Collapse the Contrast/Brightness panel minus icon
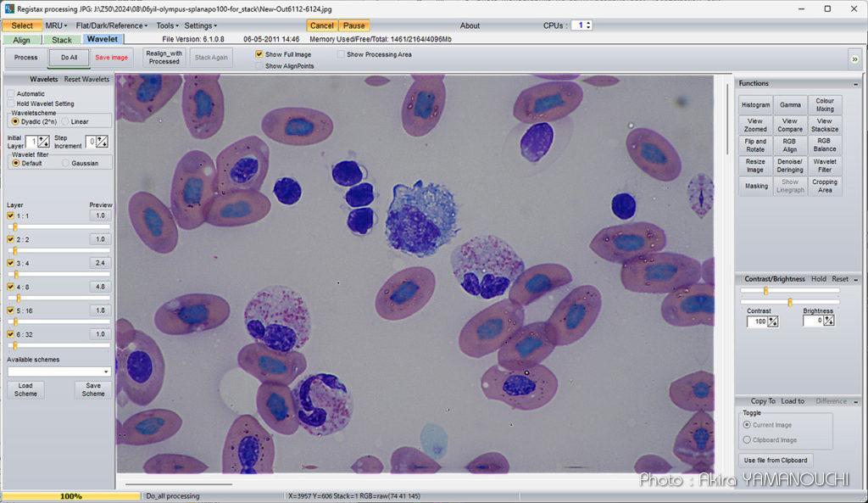 click(856, 279)
